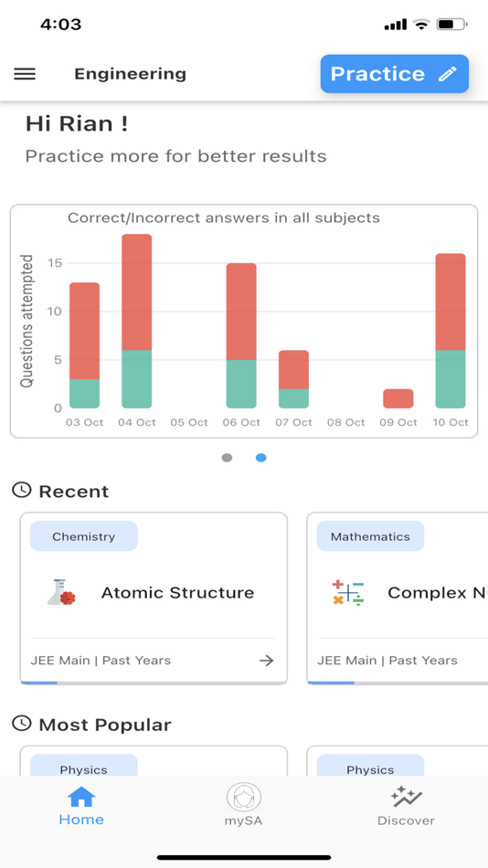The width and height of the screenshot is (488, 868).
Task: Open the hamburger menu
Action: (25, 74)
